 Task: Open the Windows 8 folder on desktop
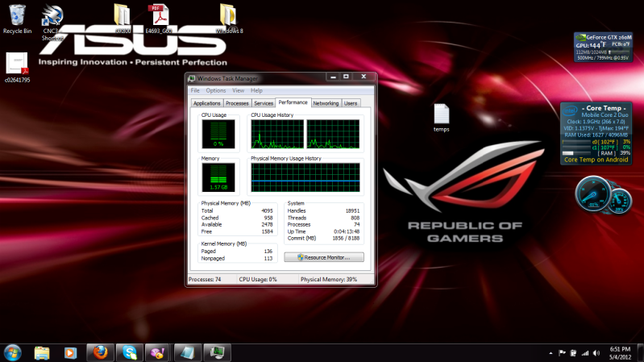pos(229,19)
